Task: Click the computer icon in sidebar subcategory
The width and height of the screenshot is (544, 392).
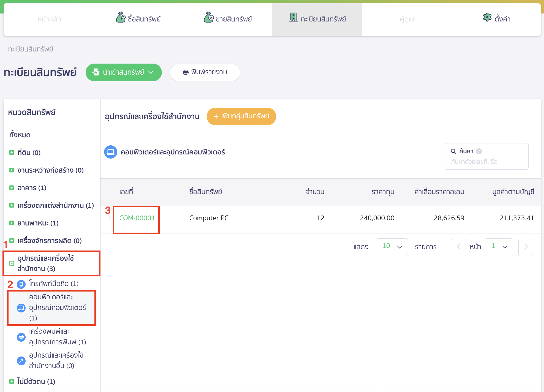Action: pyautogui.click(x=21, y=307)
